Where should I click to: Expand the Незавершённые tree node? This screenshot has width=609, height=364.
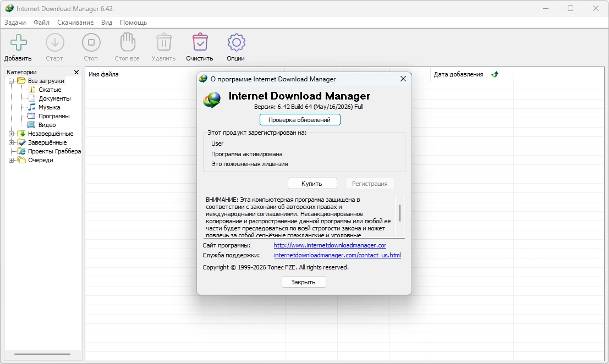(11, 134)
